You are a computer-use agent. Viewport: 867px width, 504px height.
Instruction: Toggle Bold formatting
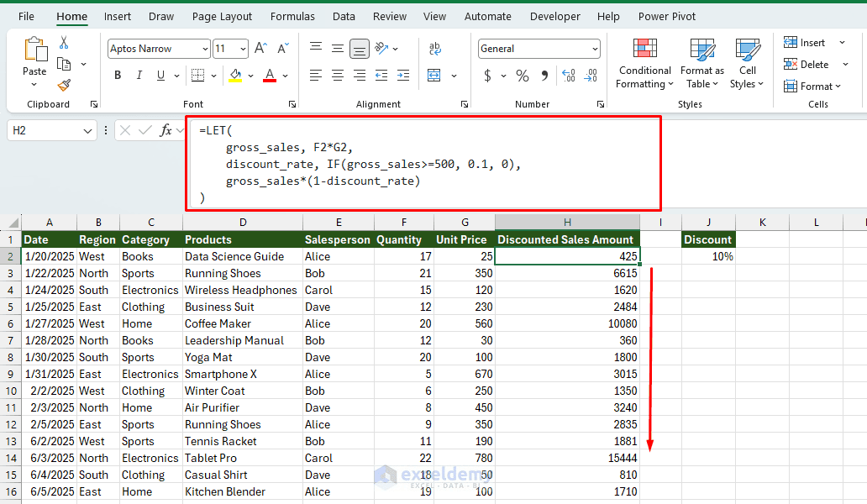pyautogui.click(x=118, y=75)
